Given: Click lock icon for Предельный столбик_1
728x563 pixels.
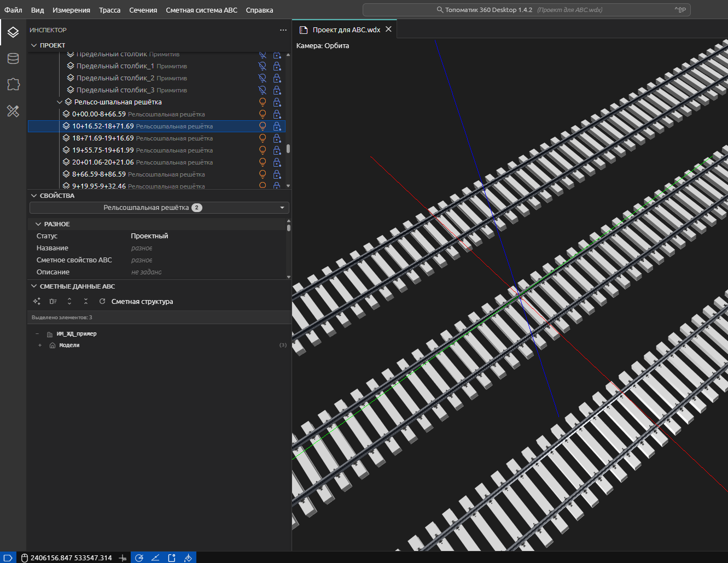Looking at the screenshot, I should 277,66.
